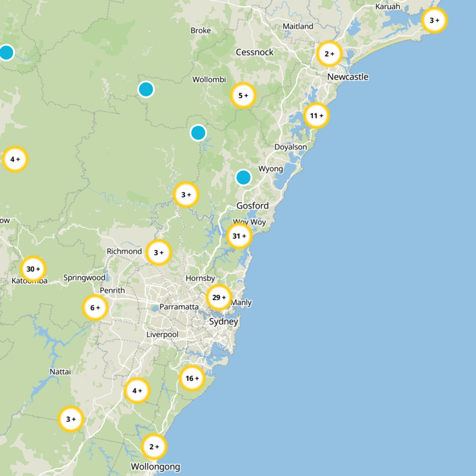Click the Penrith map label
The height and width of the screenshot is (476, 476).
pos(112,290)
